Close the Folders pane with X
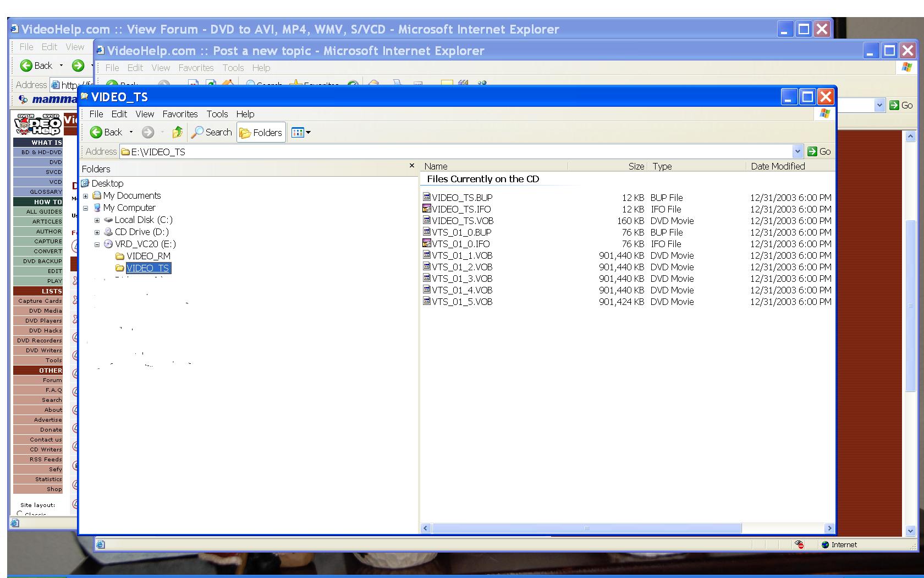Viewport: 924px width, 578px height. click(x=412, y=166)
